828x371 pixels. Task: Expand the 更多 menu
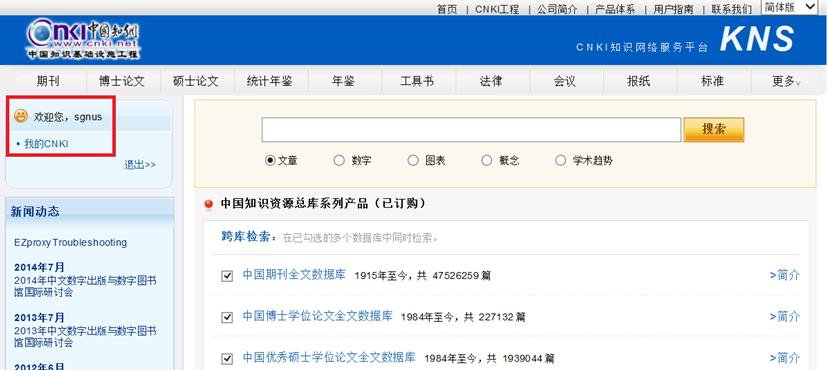tap(785, 81)
